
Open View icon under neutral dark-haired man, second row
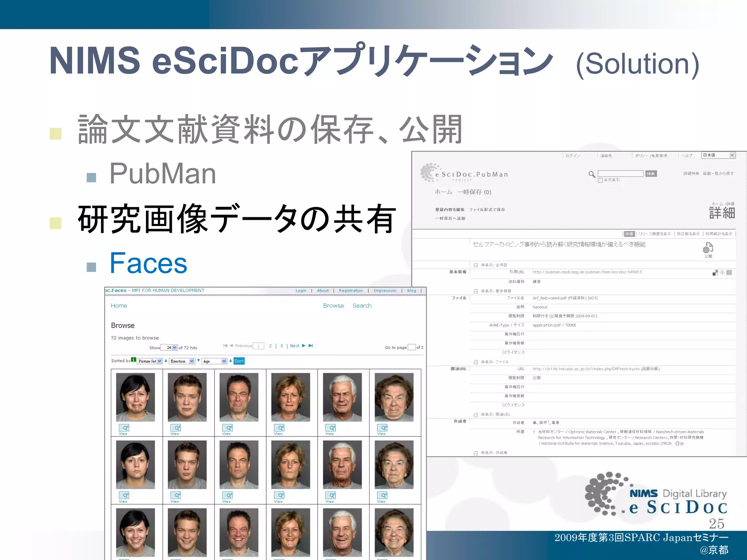coord(228,495)
